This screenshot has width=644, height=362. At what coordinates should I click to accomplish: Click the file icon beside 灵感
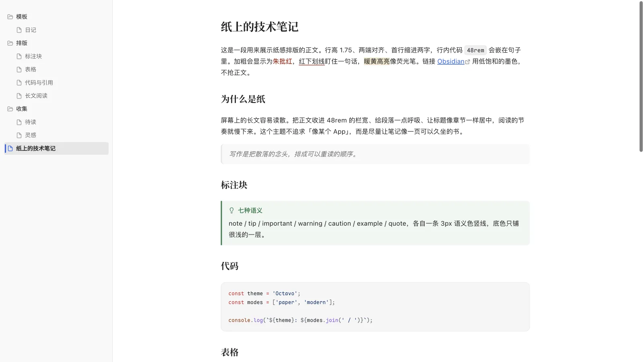coord(19,135)
